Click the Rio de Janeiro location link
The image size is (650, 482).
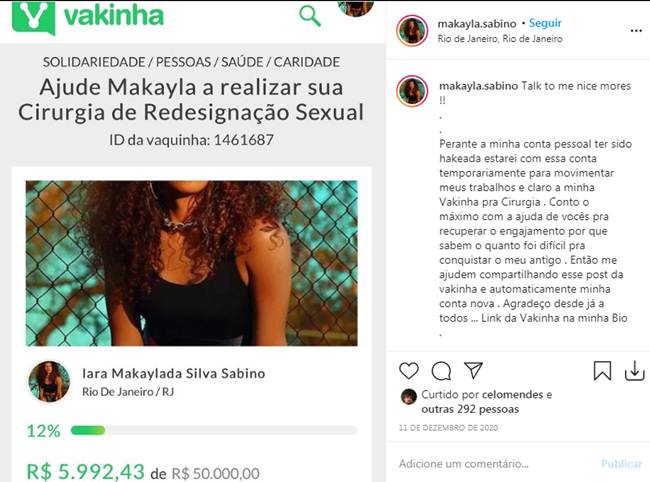pyautogui.click(x=500, y=39)
